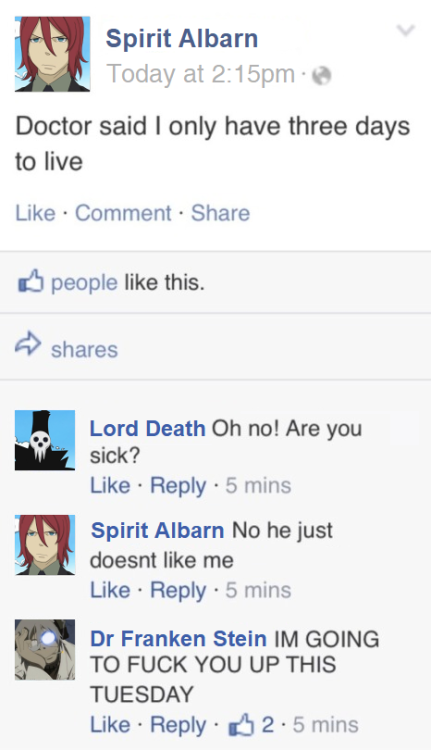Share the three days to live post
This screenshot has width=431, height=750.
pos(221,213)
